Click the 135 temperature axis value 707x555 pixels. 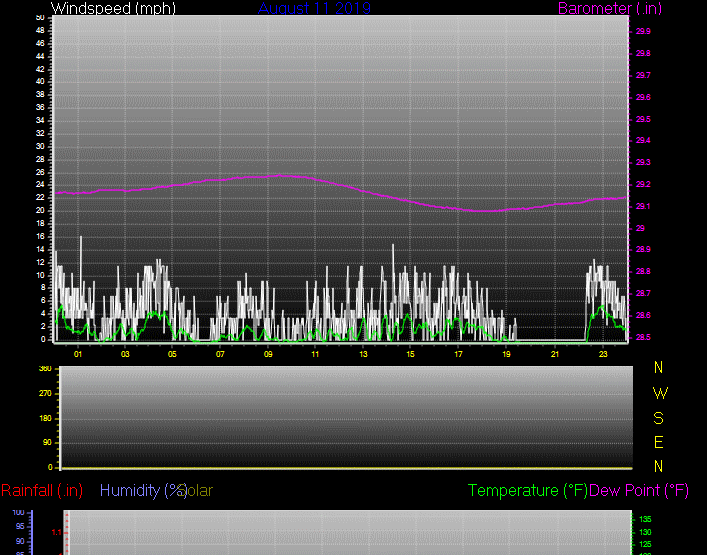pyautogui.click(x=646, y=520)
